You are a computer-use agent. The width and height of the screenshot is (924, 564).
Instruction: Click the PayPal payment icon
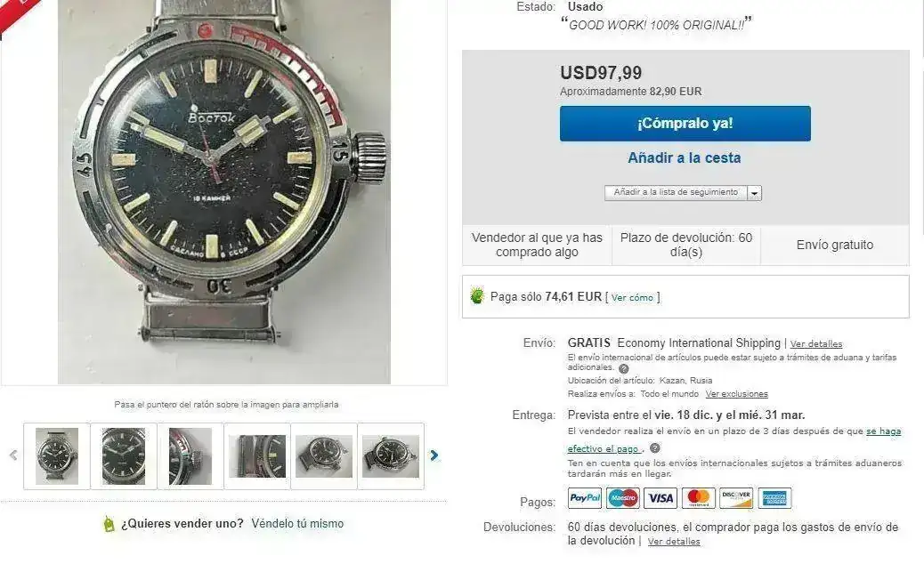(585, 498)
